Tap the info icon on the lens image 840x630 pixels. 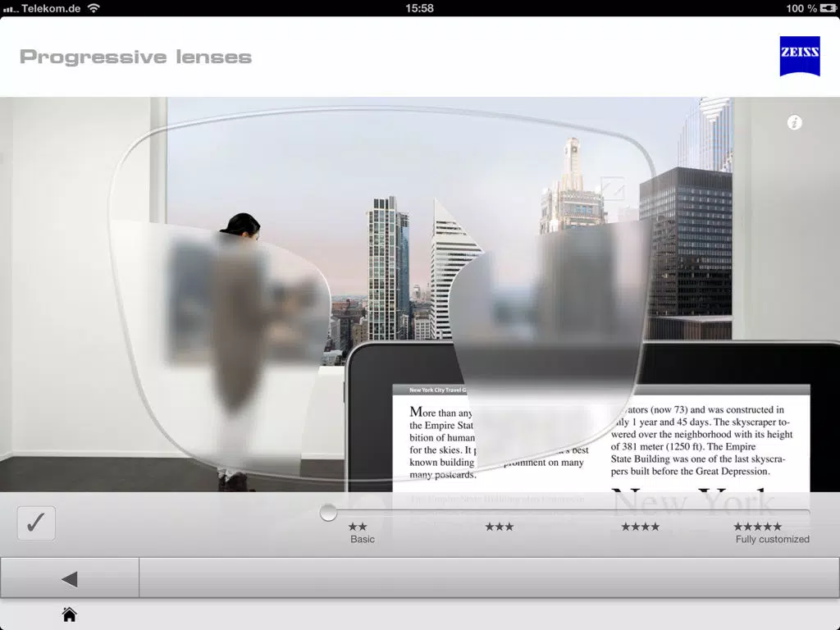(x=794, y=123)
